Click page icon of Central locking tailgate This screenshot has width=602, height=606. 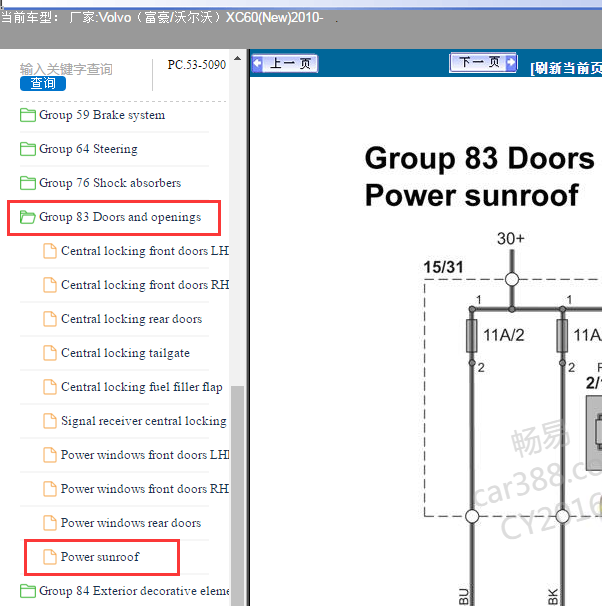coord(49,353)
